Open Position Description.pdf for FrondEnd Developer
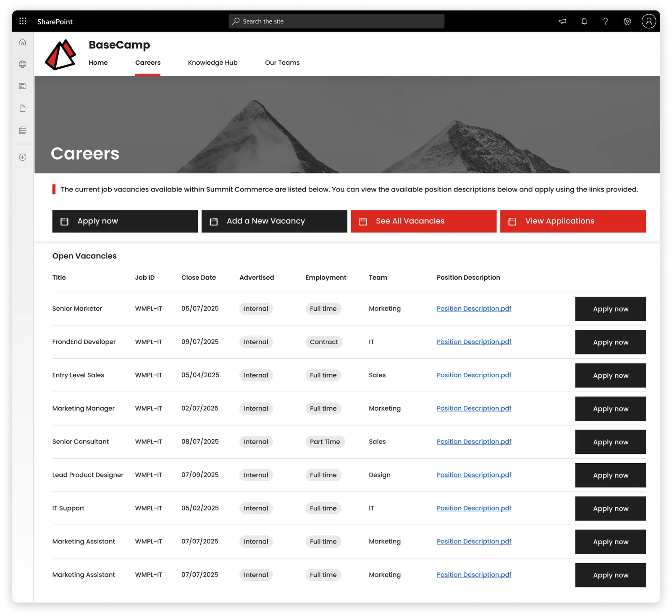Viewport: 672px width, 616px height. pyautogui.click(x=474, y=342)
